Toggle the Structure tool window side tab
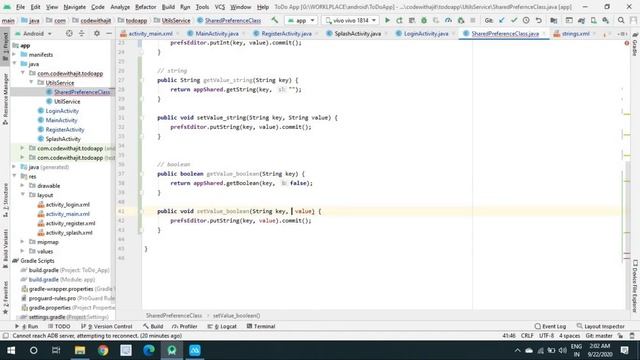This screenshot has height=360, width=640. pos(5,200)
